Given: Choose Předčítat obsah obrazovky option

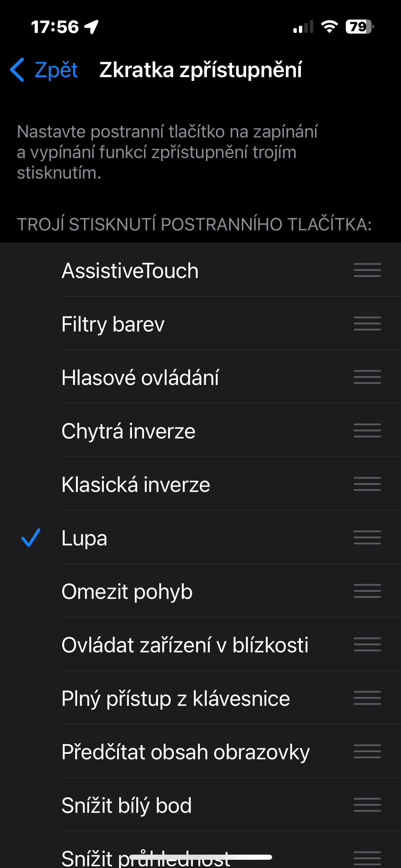Looking at the screenshot, I should (x=185, y=752).
